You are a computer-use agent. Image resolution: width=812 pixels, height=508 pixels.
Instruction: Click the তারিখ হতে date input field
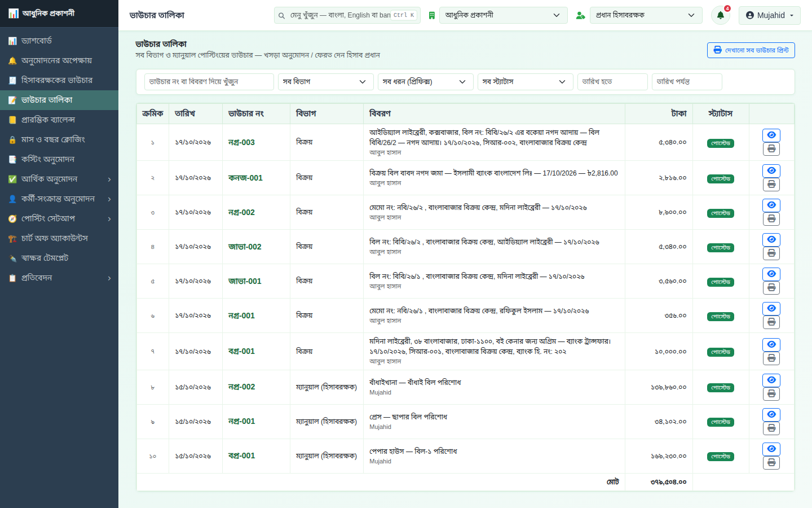(612, 82)
